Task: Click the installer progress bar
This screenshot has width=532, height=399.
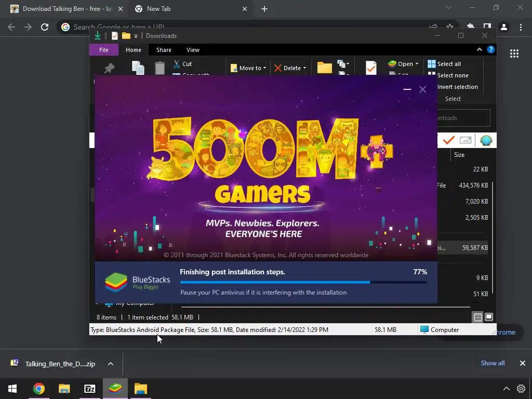Action: [303, 282]
